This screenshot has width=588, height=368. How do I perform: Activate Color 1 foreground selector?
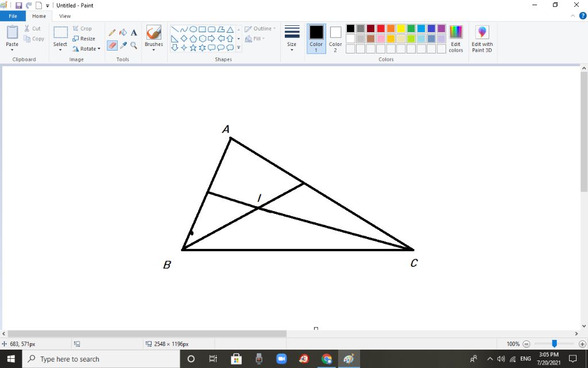(316, 39)
